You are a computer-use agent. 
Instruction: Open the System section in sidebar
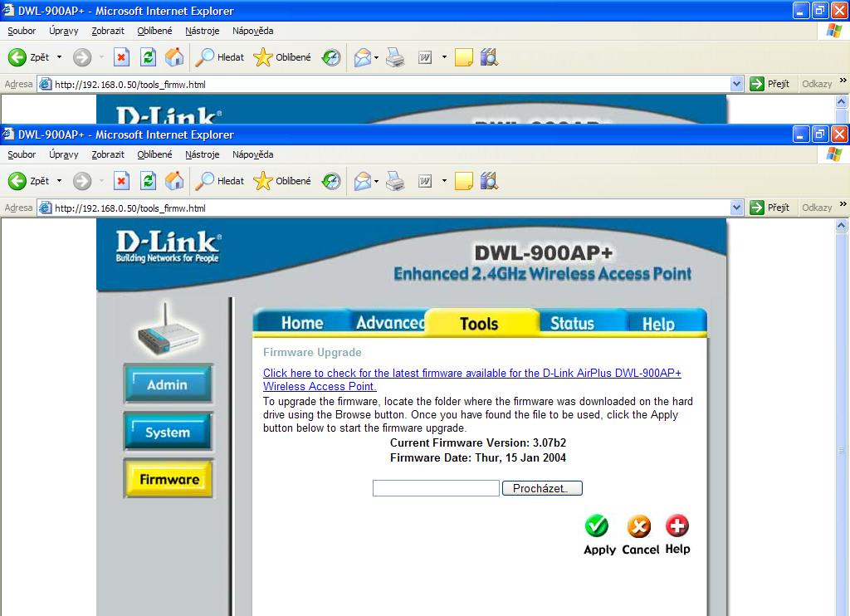point(168,432)
